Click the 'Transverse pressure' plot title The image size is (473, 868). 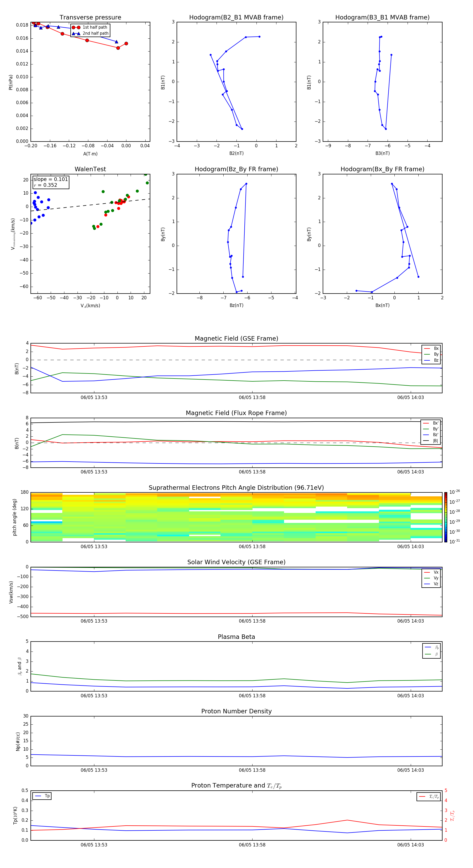(90, 18)
